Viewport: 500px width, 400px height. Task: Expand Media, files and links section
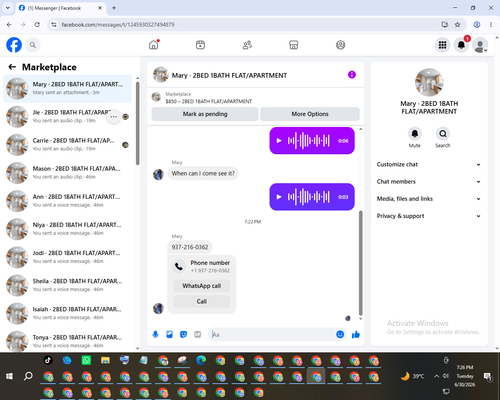coord(429,199)
